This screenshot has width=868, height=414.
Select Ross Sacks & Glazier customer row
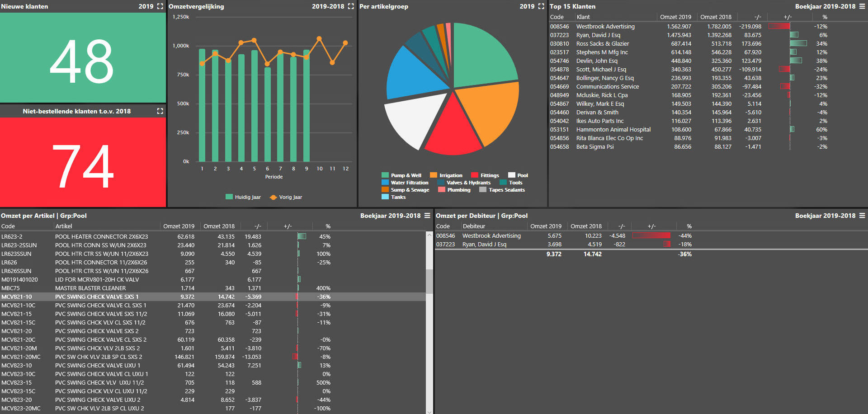(689, 43)
